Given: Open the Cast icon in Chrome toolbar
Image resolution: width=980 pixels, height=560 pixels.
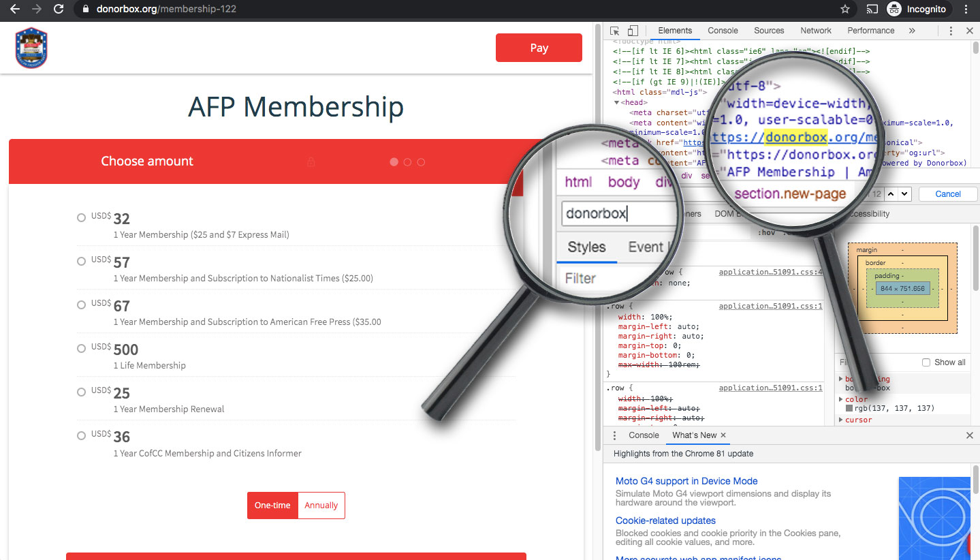Looking at the screenshot, I should (872, 10).
